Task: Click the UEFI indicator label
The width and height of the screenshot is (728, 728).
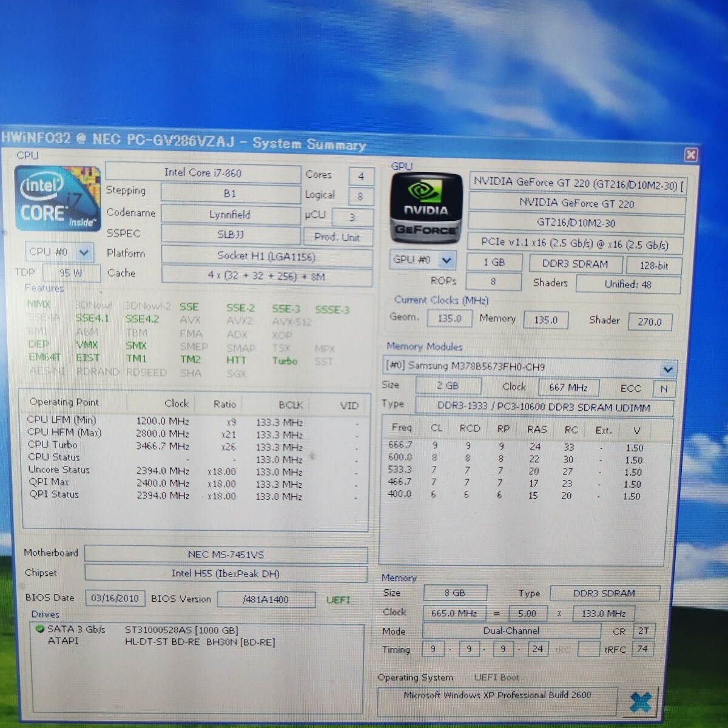Action: (x=338, y=600)
